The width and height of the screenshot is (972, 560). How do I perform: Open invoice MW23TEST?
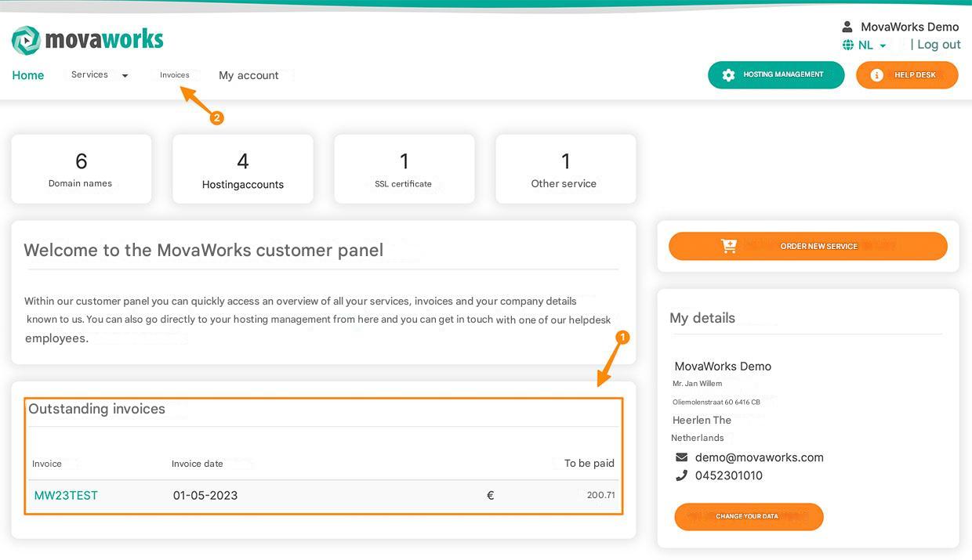click(x=66, y=495)
